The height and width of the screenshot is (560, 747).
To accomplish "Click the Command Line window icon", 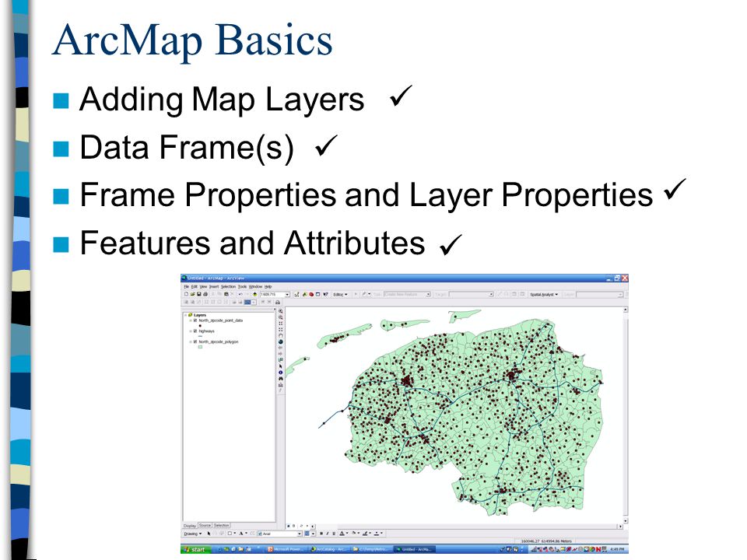I will 318,294.
